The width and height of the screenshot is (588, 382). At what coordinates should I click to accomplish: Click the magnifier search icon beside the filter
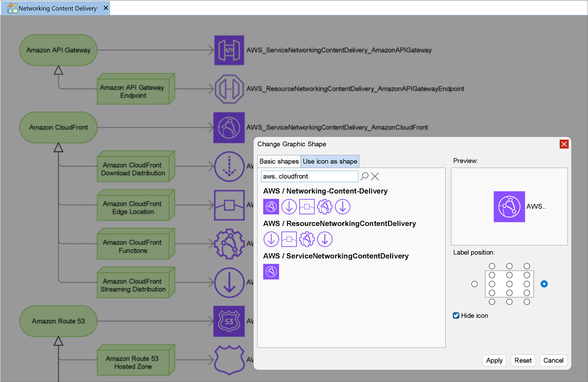click(364, 176)
